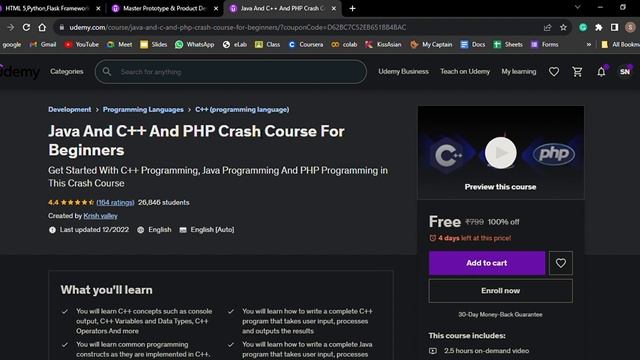
Task: Reload the page with the refresh icon
Action: 26,27
